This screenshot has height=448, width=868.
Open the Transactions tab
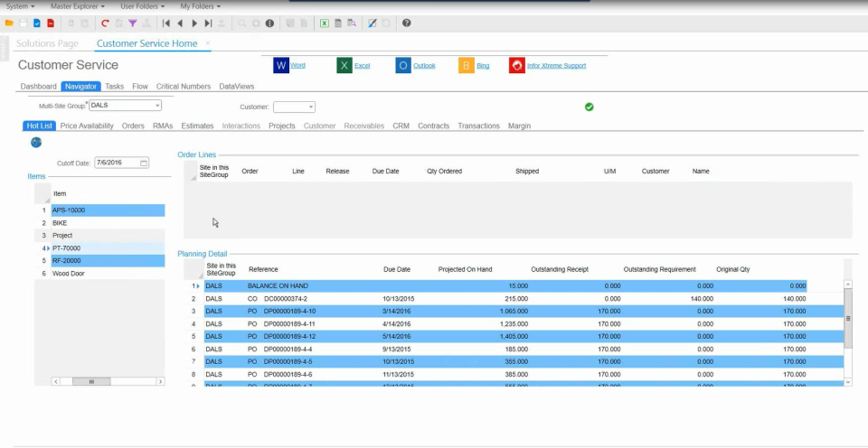pos(479,126)
